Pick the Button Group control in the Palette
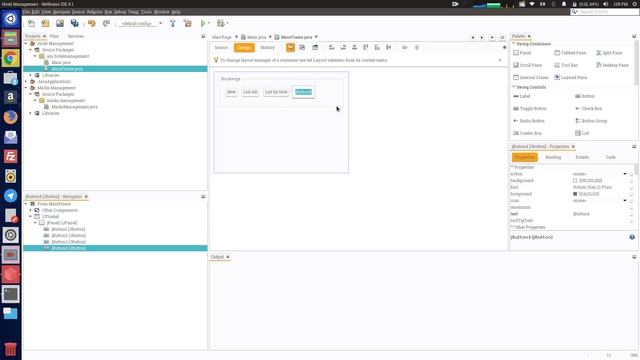The image size is (640, 360). pyautogui.click(x=591, y=121)
